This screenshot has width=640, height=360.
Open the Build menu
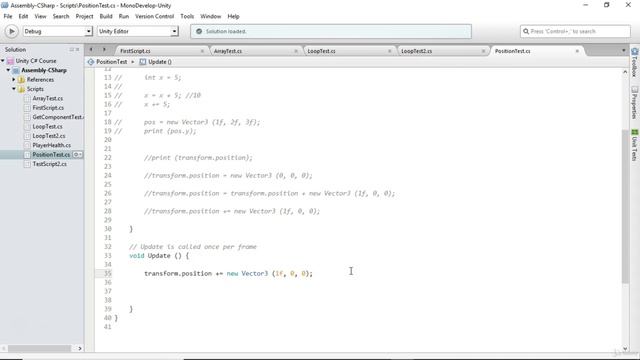tap(106, 16)
